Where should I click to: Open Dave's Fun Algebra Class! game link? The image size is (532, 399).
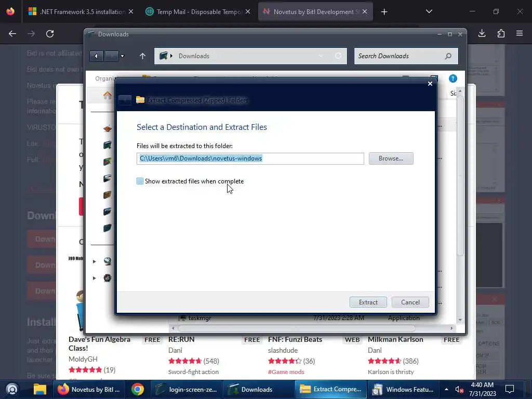[x=99, y=344]
